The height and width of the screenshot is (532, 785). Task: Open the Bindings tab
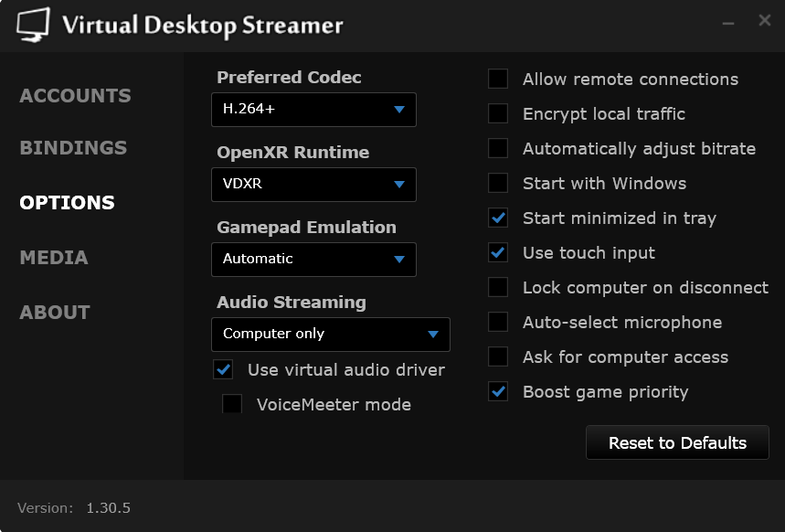(73, 148)
